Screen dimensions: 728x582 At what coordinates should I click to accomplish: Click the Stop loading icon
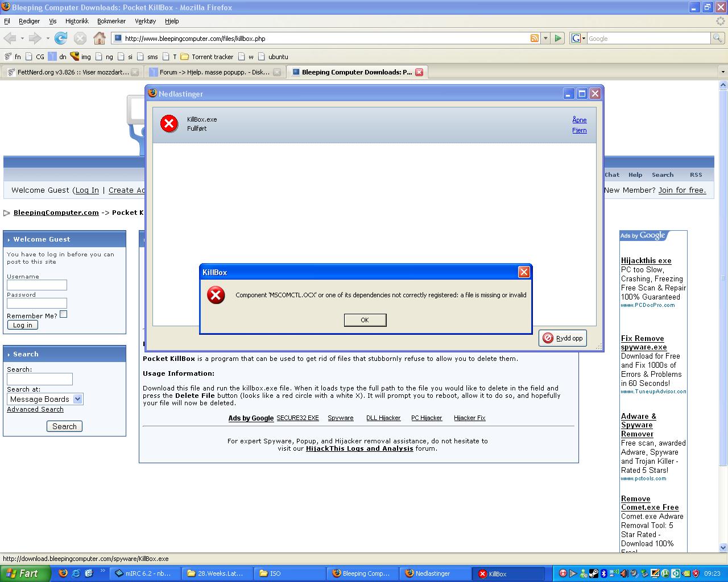(80, 38)
